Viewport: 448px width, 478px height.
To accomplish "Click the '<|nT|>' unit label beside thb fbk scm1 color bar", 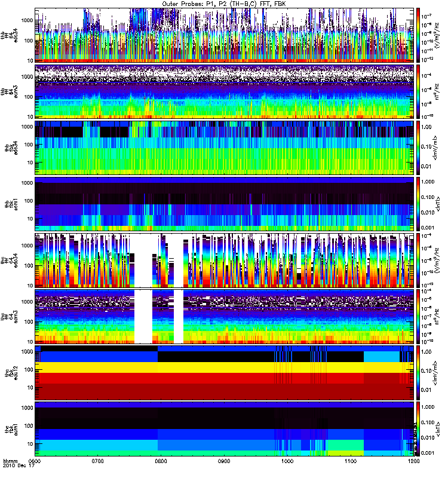I will pos(438,204).
